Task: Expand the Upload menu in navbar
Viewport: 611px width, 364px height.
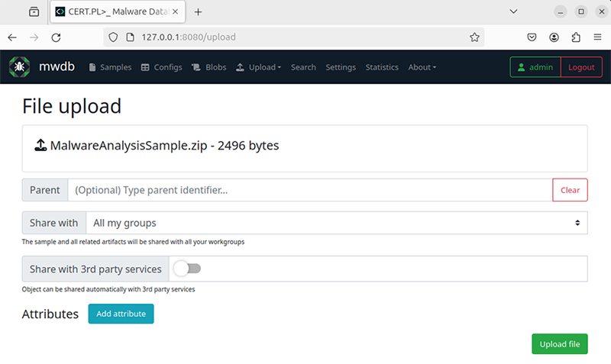Action: 259,67
